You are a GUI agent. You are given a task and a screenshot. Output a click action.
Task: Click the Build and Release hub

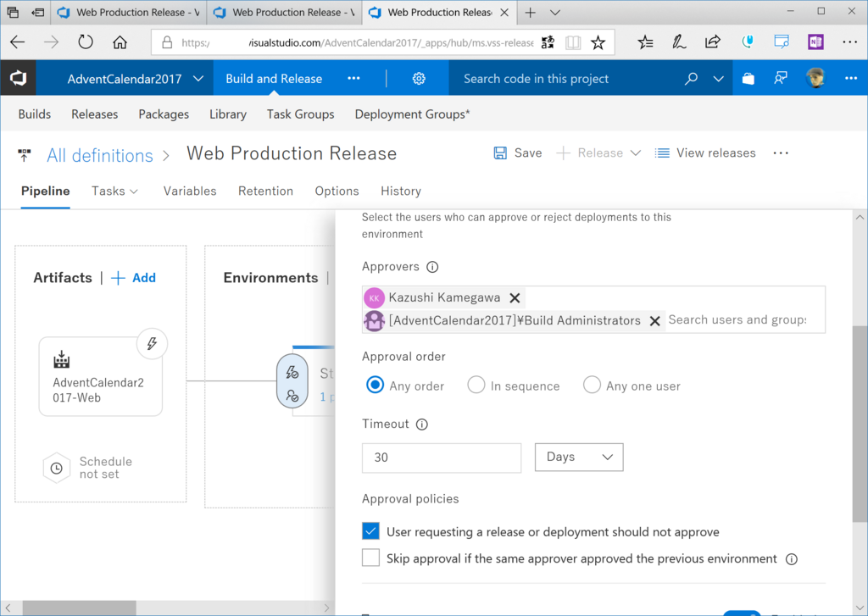click(x=274, y=79)
